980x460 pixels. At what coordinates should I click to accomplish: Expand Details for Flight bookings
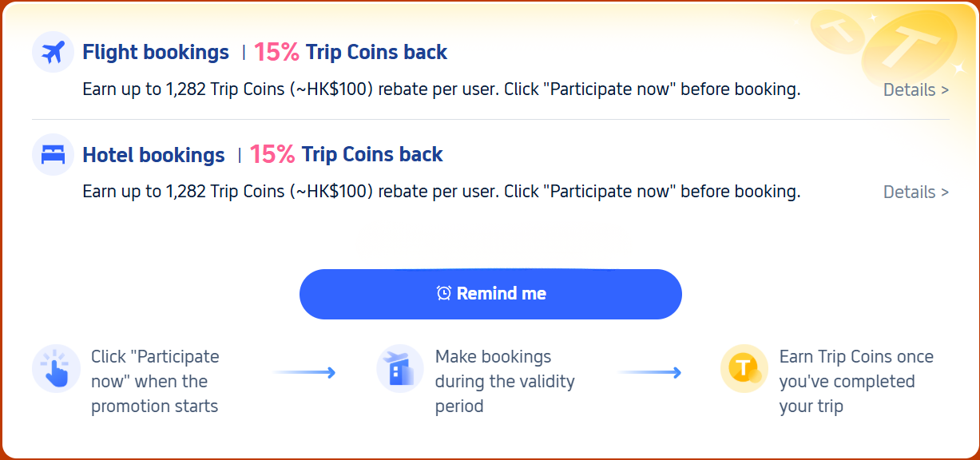click(x=915, y=90)
